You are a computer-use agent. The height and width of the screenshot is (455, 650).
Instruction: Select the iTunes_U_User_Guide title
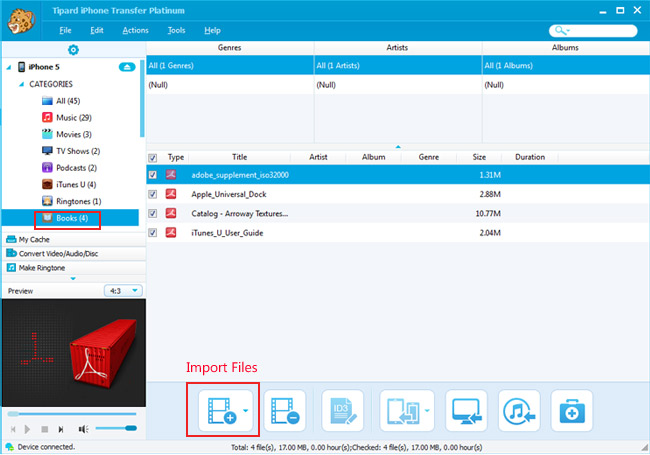(227, 233)
